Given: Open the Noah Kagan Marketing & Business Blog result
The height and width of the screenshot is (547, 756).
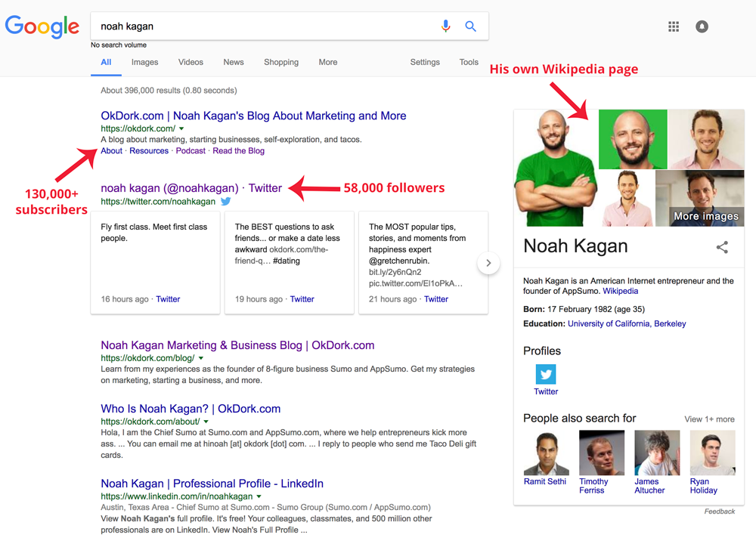Looking at the screenshot, I should pos(237,345).
